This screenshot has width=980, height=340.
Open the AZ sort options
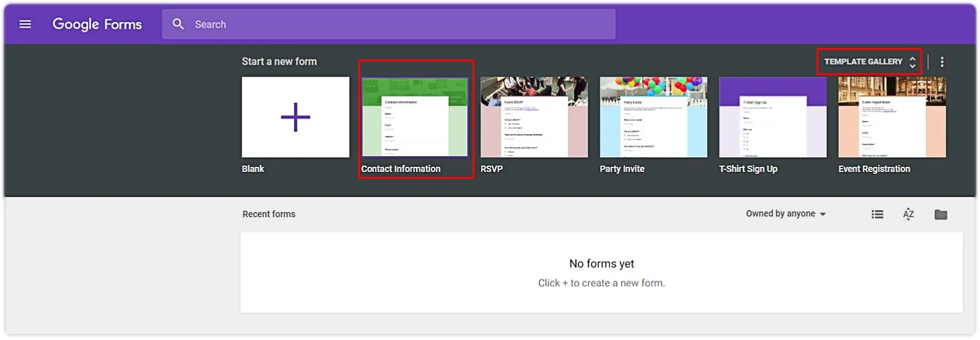[x=908, y=215]
